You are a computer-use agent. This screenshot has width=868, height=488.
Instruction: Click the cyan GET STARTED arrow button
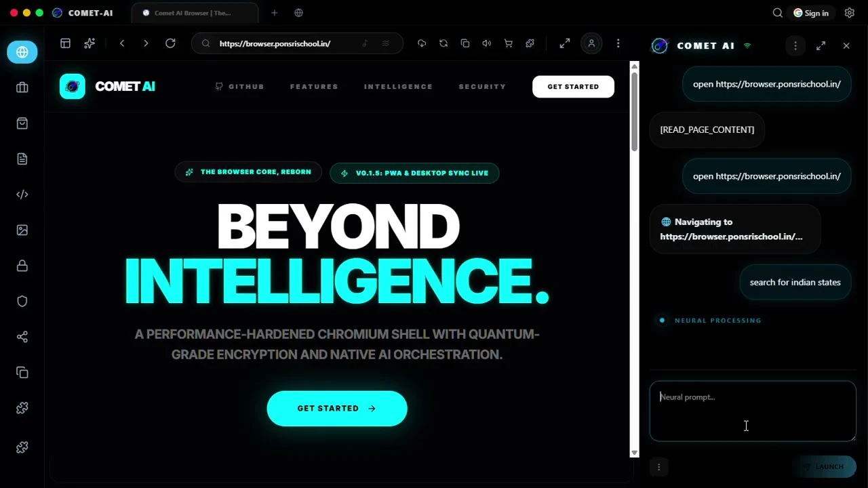click(337, 409)
